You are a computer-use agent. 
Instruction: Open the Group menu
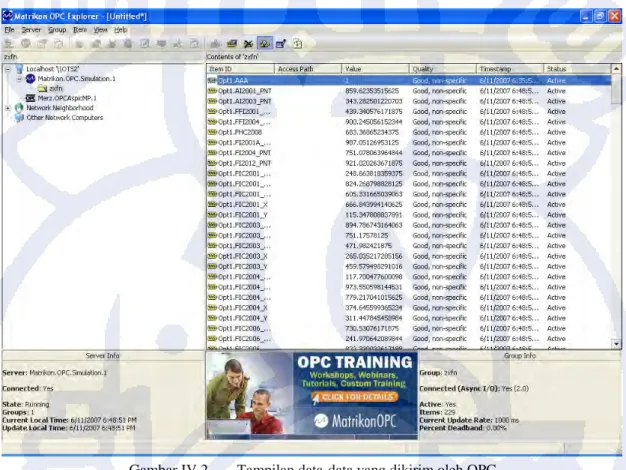57,30
